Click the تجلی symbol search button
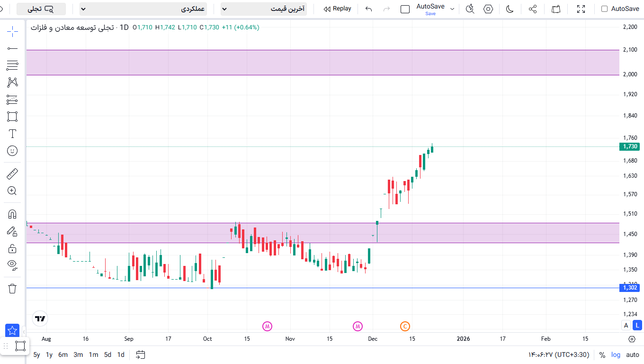Screen dimensions: 644x364 point(41,9)
